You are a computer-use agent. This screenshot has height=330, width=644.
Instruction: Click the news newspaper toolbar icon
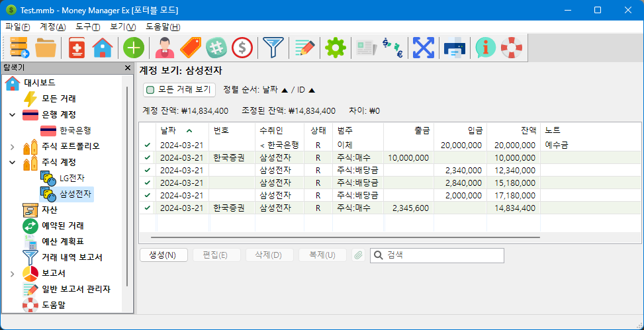(367, 48)
